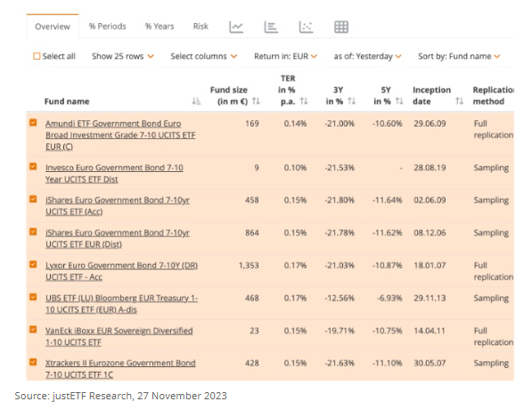The height and width of the screenshot is (410, 532).
Task: Open the Return in: EUR dropdown
Action: coord(285,56)
